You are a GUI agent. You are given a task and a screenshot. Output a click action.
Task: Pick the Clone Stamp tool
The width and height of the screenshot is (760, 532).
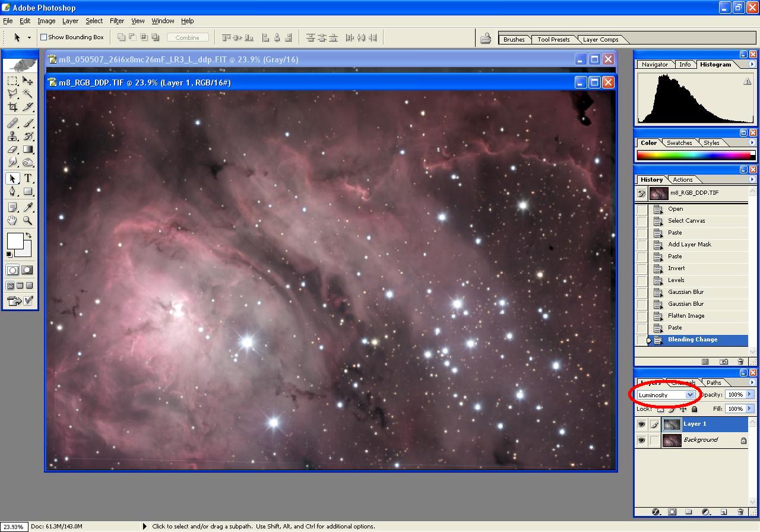[x=12, y=136]
